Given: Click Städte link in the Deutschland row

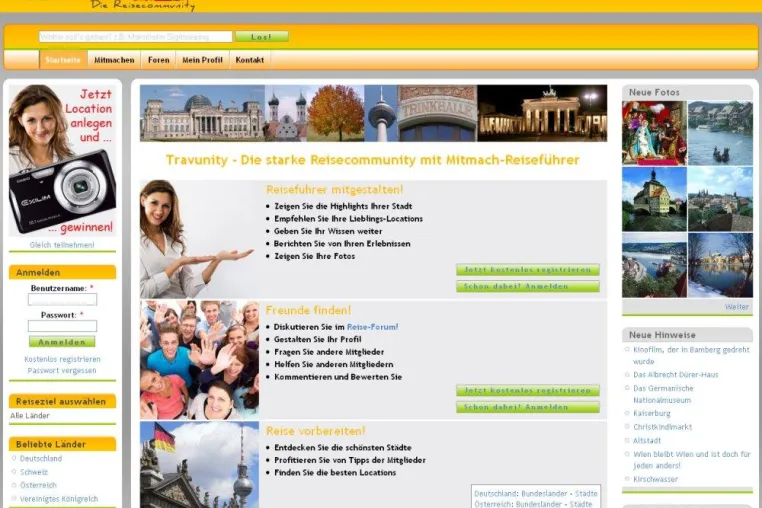Looking at the screenshot, I should tap(587, 493).
